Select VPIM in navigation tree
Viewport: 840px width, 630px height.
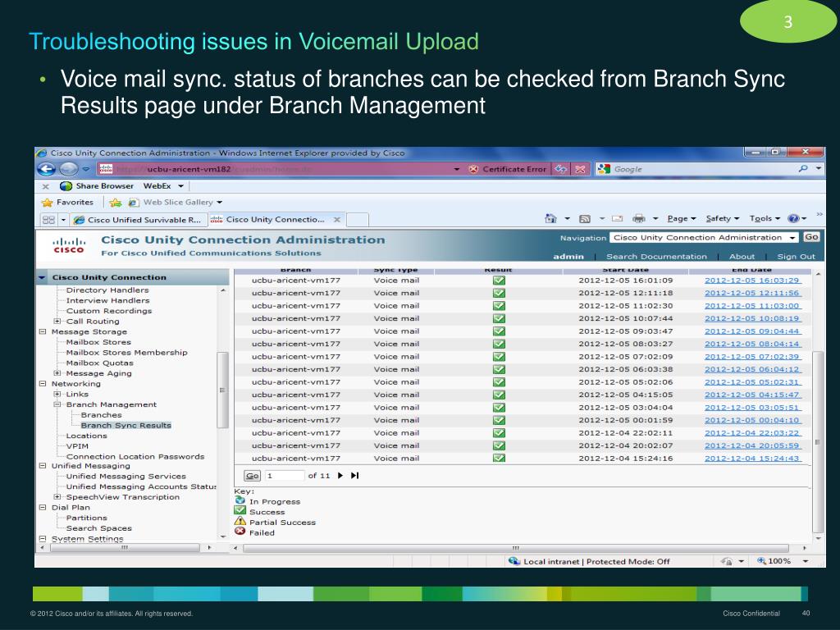pos(77,446)
